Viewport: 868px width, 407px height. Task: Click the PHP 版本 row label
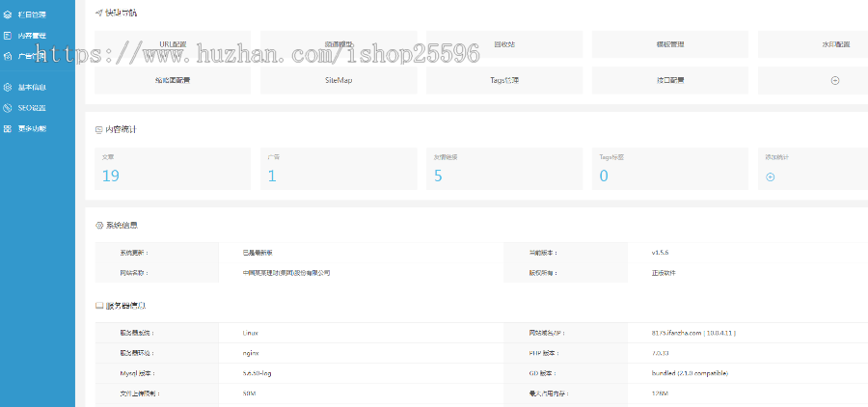544,353
